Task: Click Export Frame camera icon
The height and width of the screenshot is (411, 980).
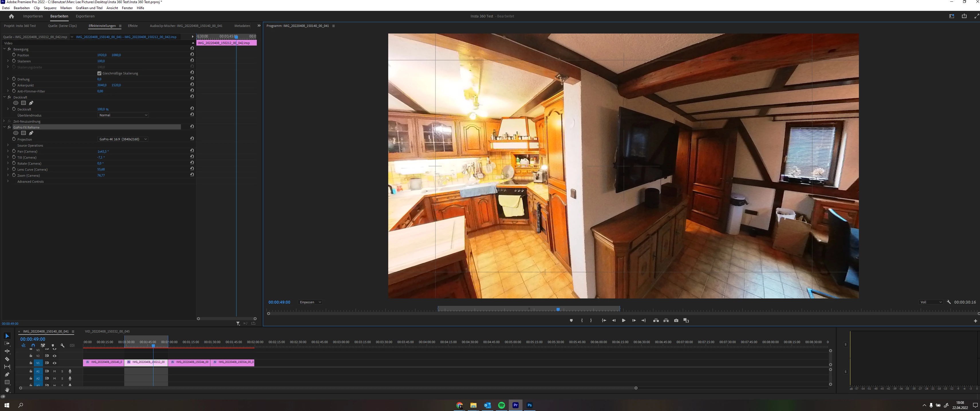Action: coord(676,320)
